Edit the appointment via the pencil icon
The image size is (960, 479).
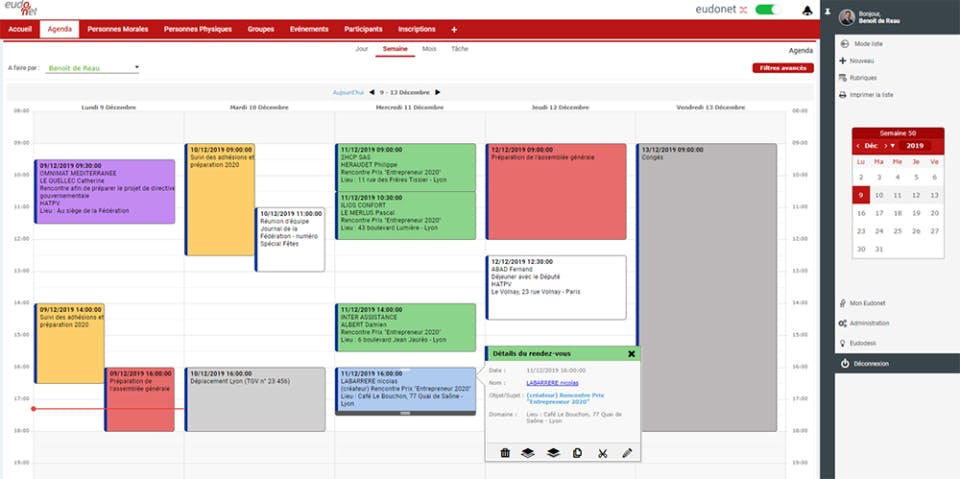coord(627,453)
